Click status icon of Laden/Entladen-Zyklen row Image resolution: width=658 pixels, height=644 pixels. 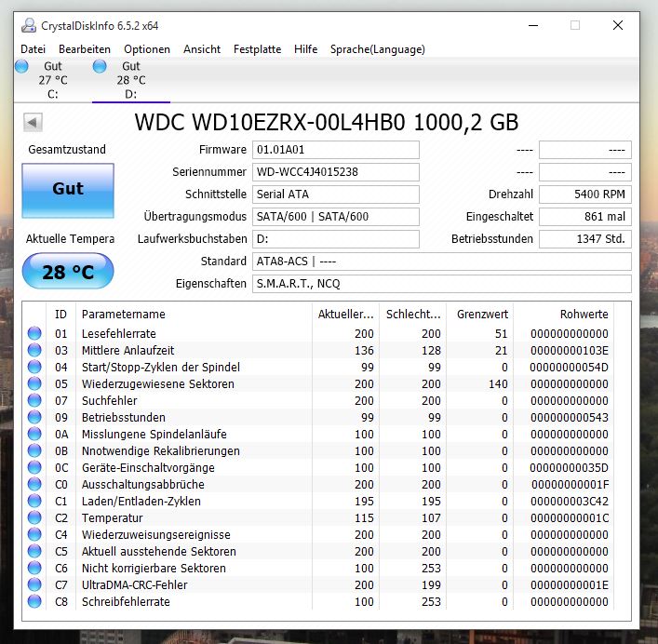tap(34, 501)
